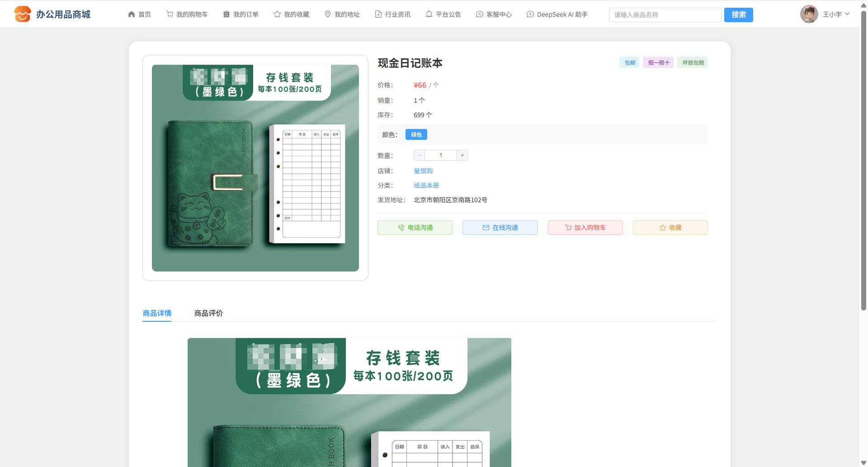
Task: Click the product name search field
Action: (x=665, y=15)
